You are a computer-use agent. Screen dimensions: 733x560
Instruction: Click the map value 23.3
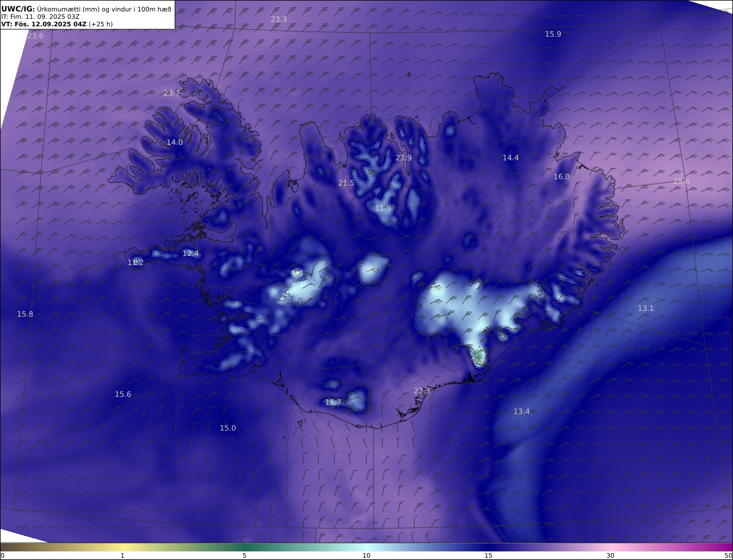(x=279, y=19)
